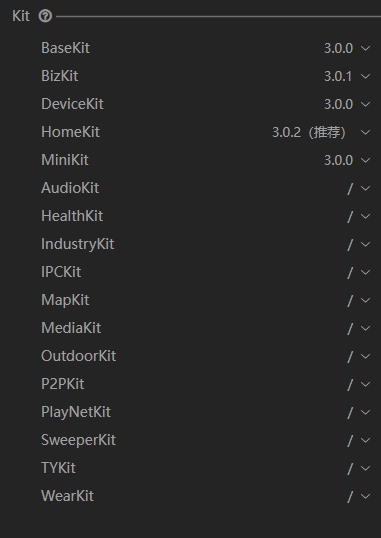Click the Kit section heading
Screen dimensions: 381x538
(x=21, y=16)
